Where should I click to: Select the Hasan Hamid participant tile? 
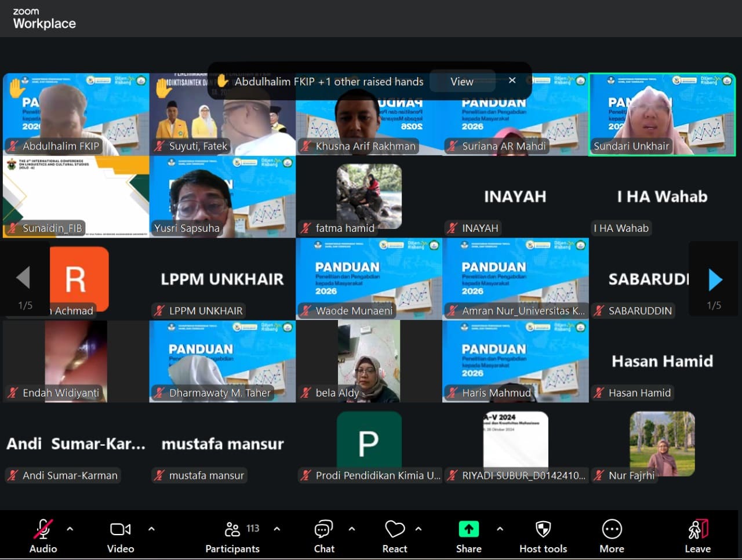coord(663,361)
